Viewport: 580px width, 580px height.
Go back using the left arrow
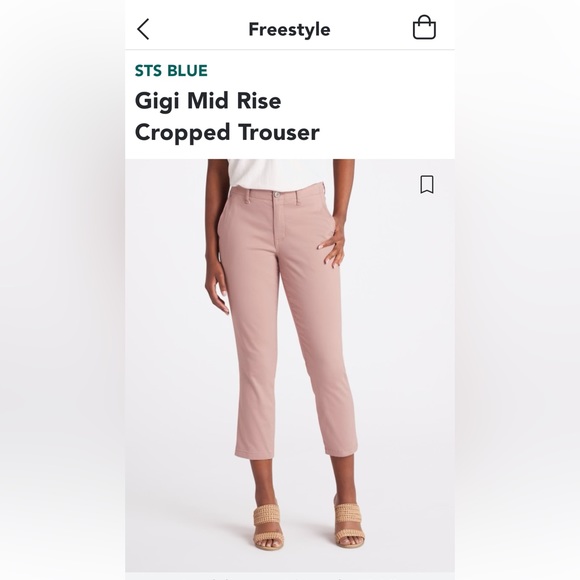point(143,29)
